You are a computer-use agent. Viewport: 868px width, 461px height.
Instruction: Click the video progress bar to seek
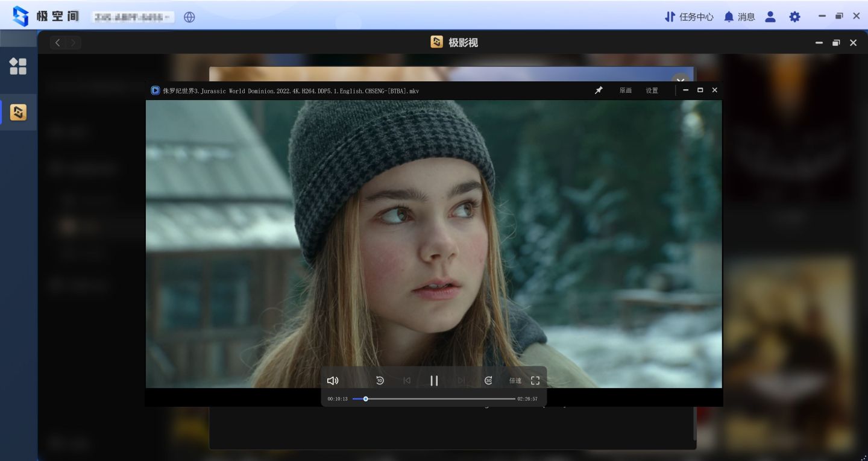[434, 399]
